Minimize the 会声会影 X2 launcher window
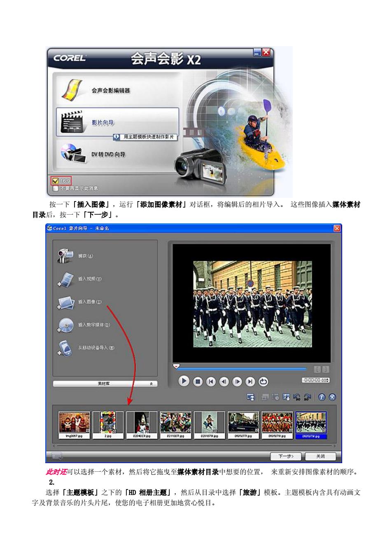This screenshot has width=392, height=555. point(257,52)
